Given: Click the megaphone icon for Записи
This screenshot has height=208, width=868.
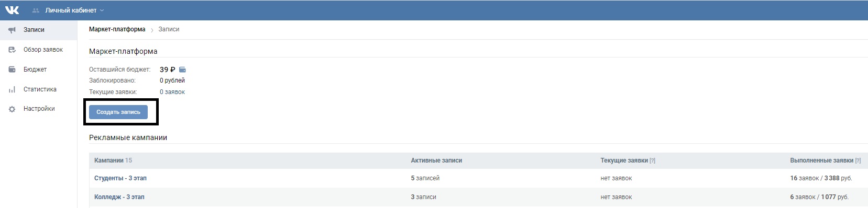Looking at the screenshot, I should click(12, 30).
